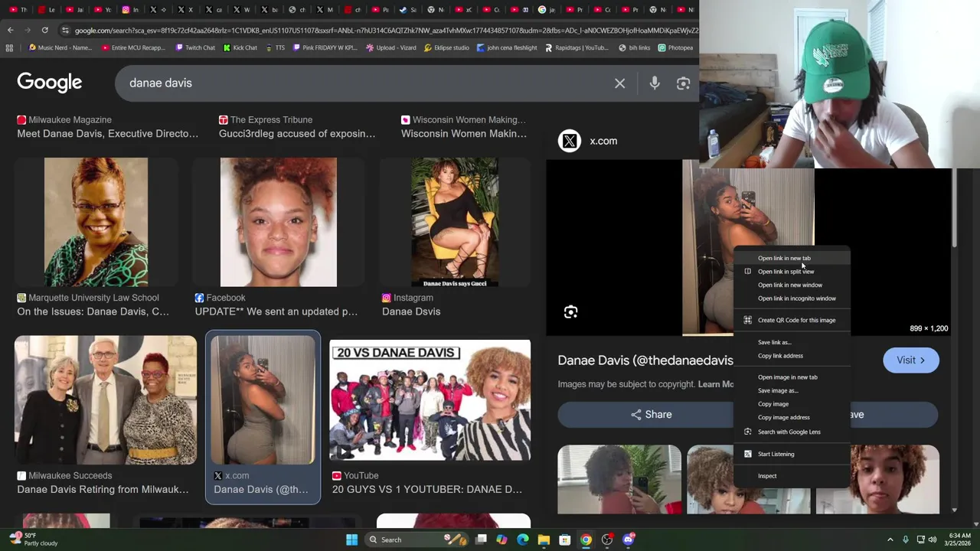Select Start Listening in context menu
980x551 pixels.
[792, 454]
